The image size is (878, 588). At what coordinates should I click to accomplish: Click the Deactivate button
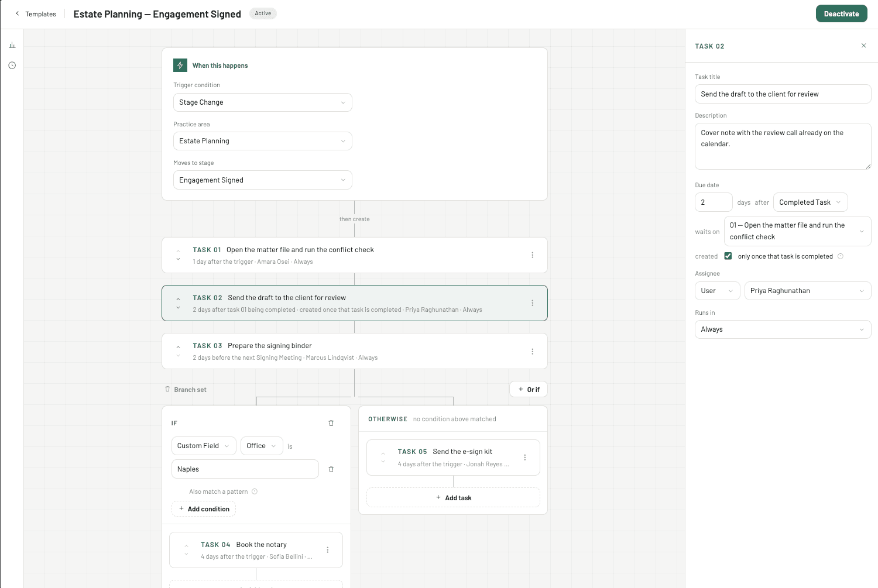pyautogui.click(x=841, y=13)
